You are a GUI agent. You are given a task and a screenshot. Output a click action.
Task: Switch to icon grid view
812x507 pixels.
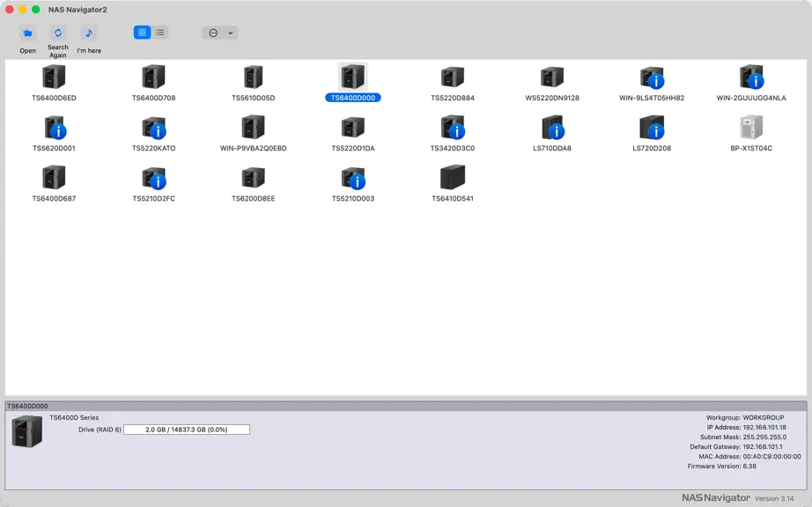pos(142,33)
